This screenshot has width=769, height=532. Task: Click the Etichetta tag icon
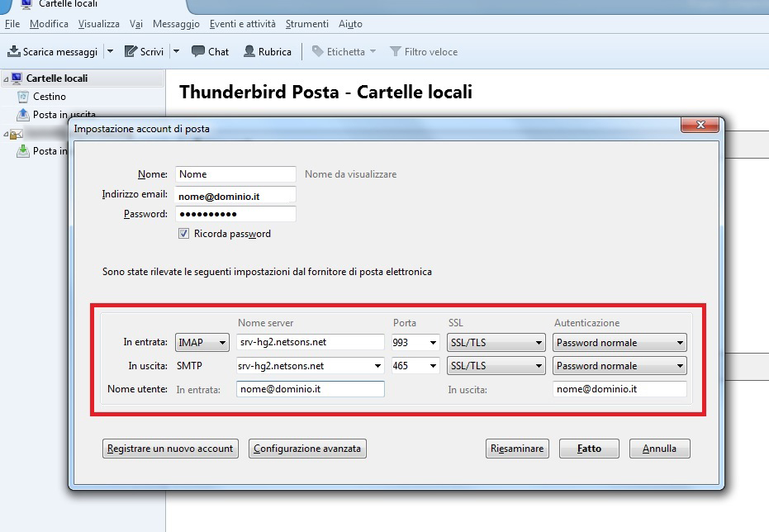tap(318, 52)
